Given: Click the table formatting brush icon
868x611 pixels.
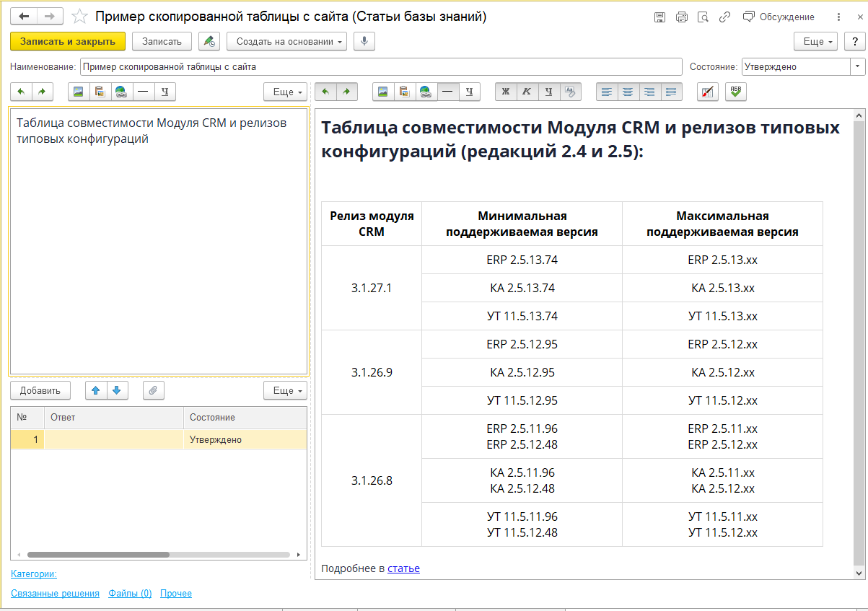Looking at the screenshot, I should [708, 92].
